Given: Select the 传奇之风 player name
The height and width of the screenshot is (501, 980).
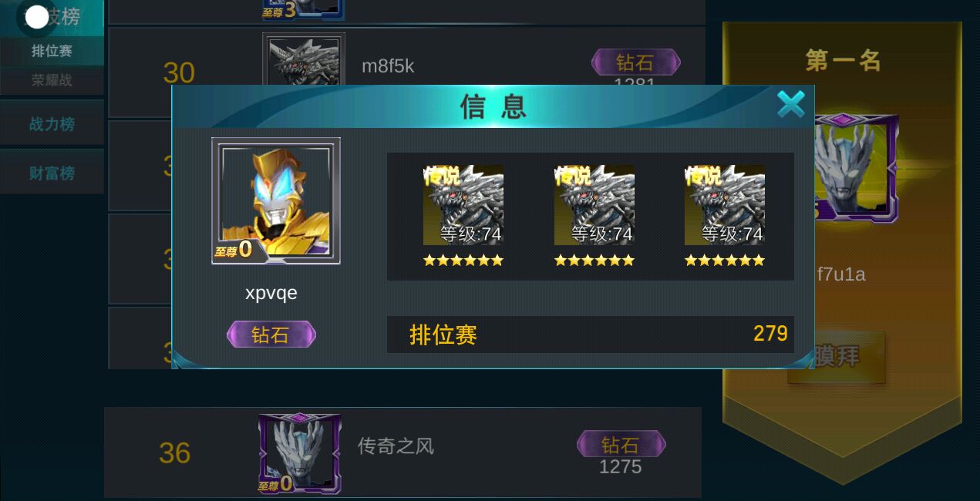Looking at the screenshot, I should pyautogui.click(x=396, y=446).
